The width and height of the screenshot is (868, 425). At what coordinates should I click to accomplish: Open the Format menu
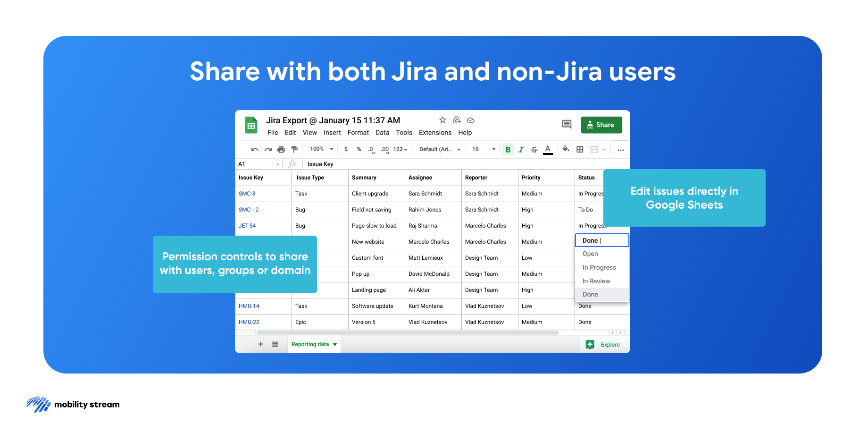tap(358, 133)
